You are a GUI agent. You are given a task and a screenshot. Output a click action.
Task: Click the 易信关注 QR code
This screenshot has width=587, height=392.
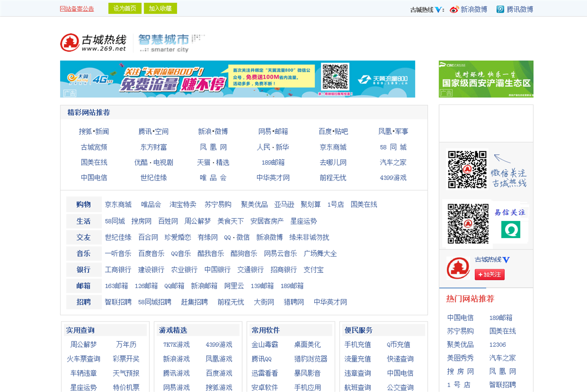pos(468,224)
